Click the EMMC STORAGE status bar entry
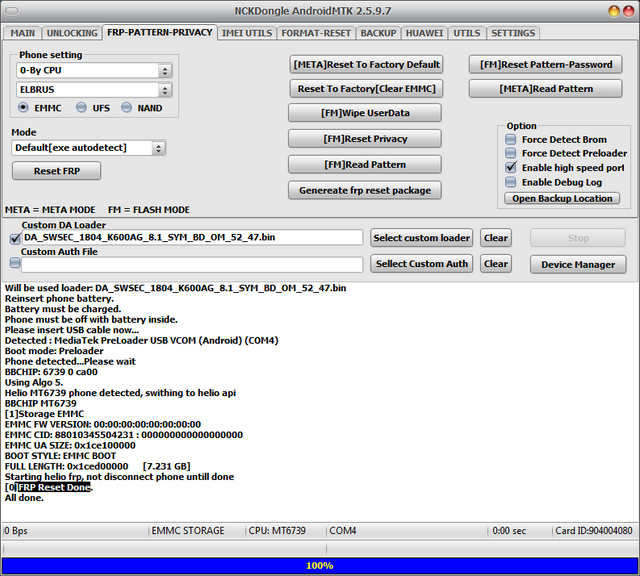Image resolution: width=640 pixels, height=576 pixels. pyautogui.click(x=188, y=531)
